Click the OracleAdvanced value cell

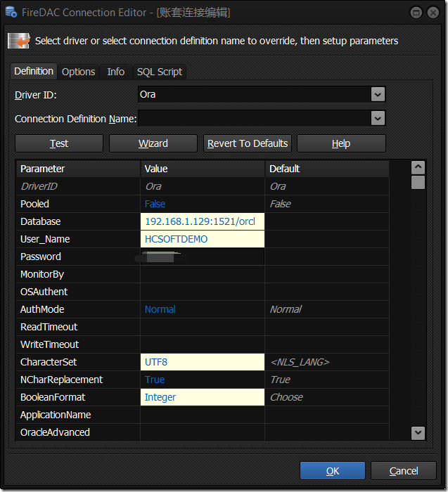click(x=203, y=432)
